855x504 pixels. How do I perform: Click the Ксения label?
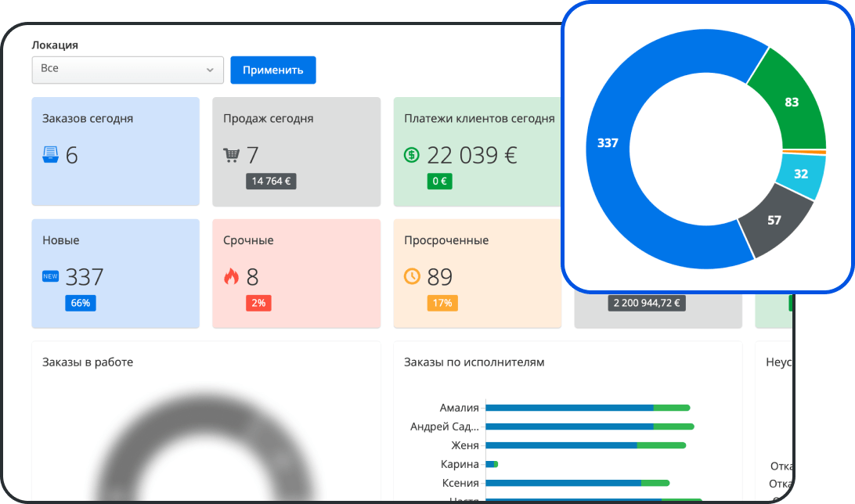coord(460,483)
